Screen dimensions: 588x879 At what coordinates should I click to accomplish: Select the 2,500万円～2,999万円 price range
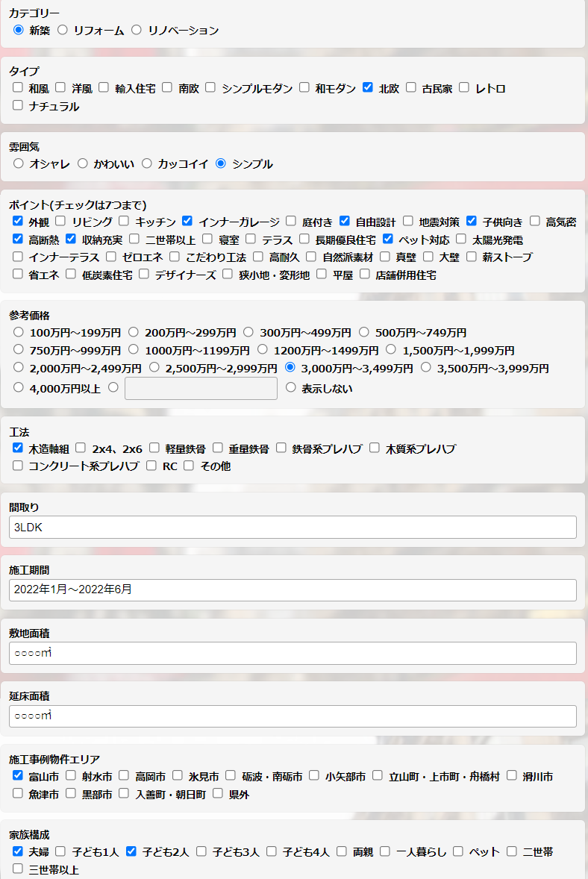pos(154,367)
